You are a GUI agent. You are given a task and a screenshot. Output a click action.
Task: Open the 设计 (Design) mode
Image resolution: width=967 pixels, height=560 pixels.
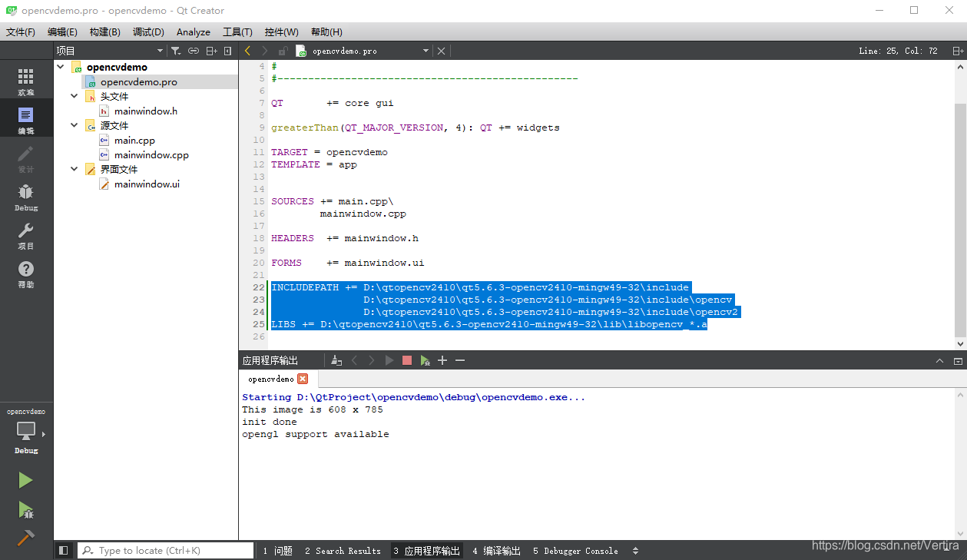pos(26,158)
